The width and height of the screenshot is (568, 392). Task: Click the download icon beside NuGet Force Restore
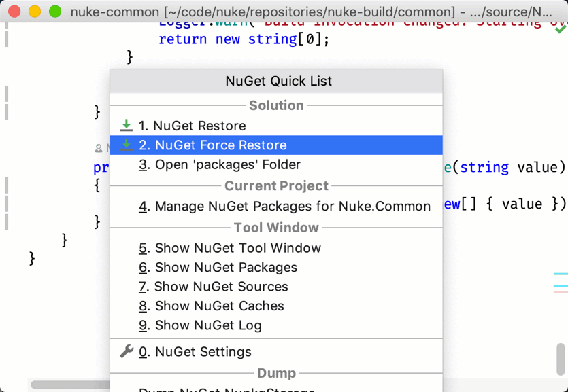click(127, 145)
